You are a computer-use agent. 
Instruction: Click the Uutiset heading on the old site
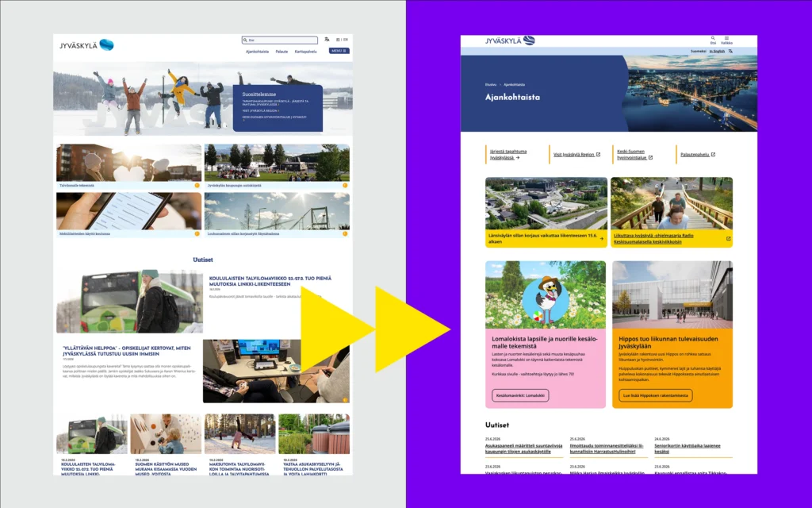pyautogui.click(x=203, y=260)
